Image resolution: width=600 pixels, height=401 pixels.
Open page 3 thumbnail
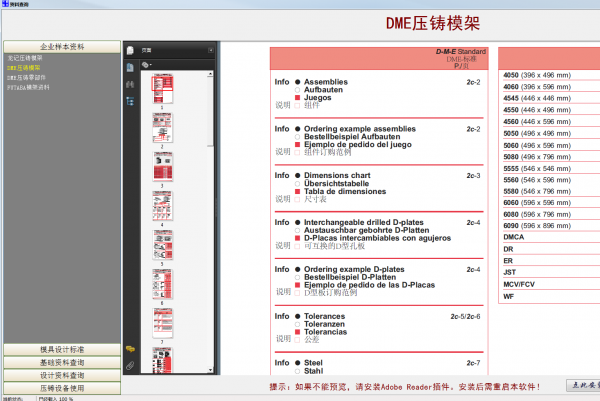pos(163,167)
